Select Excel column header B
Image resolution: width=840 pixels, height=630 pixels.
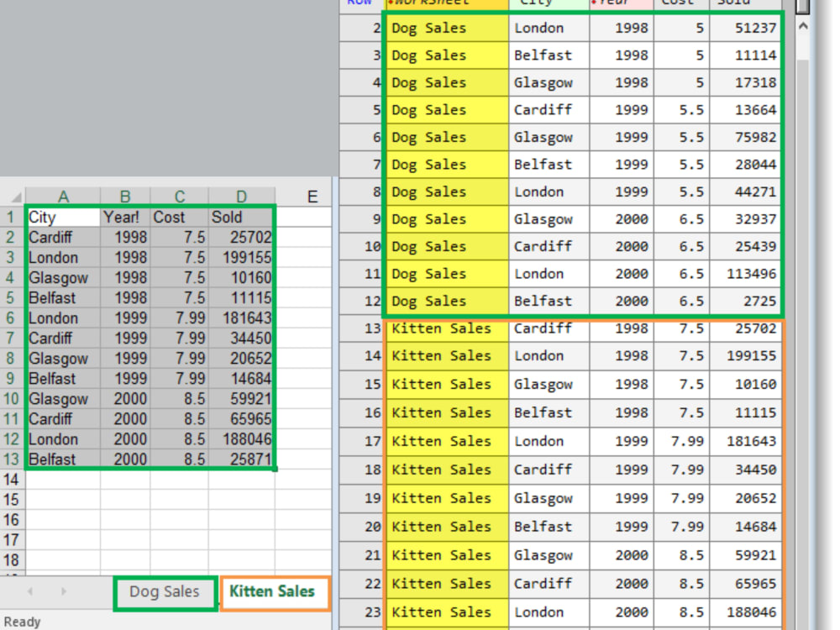pos(125,197)
